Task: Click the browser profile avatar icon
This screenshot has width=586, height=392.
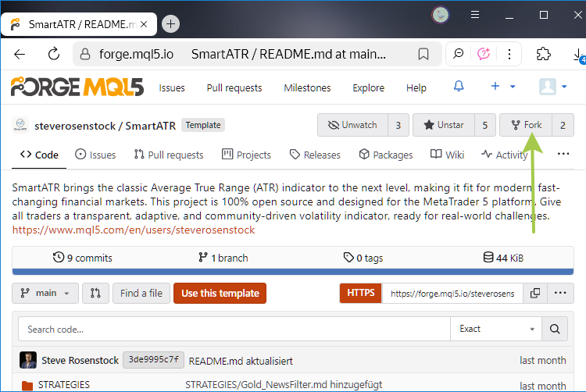Action: click(440, 16)
